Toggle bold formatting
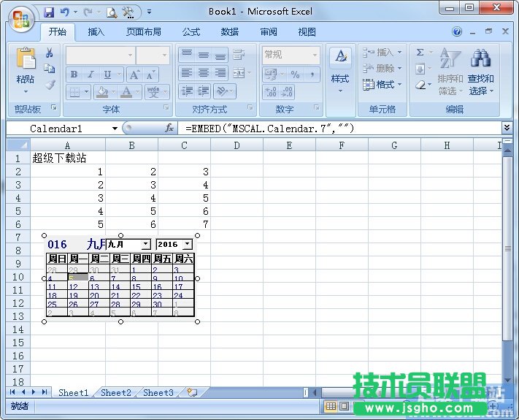This screenshot has width=519, height=420. pyautogui.click(x=74, y=75)
